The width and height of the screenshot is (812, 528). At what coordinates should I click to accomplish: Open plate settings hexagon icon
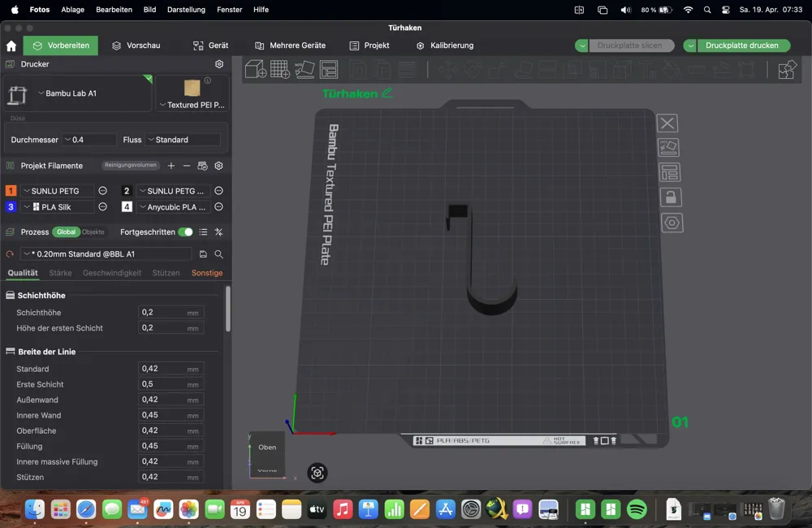tap(672, 223)
